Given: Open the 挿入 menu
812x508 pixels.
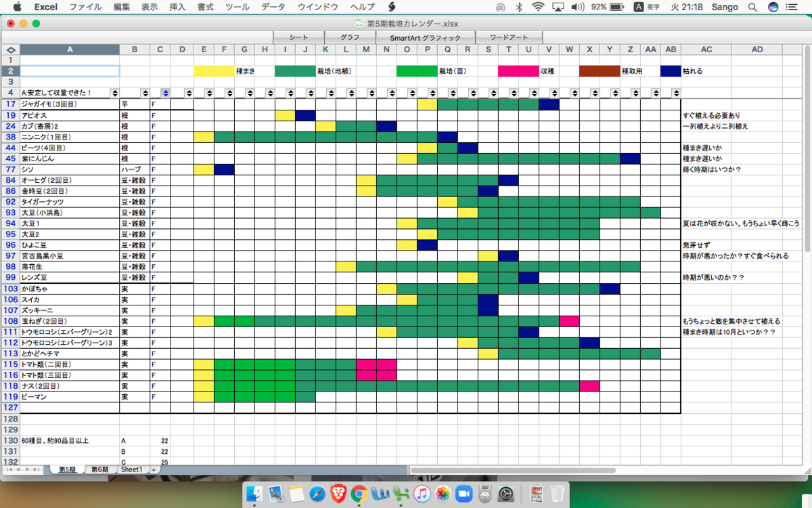Looking at the screenshot, I should 177,7.
